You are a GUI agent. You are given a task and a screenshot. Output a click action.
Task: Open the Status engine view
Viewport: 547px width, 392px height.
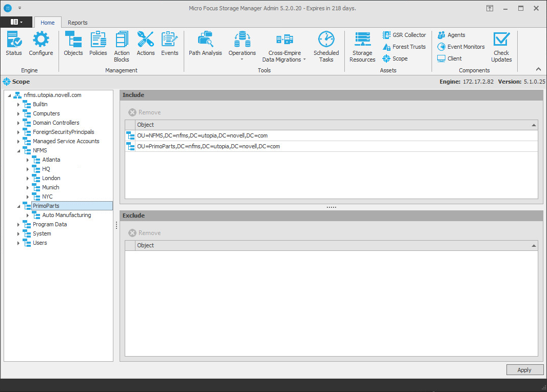tap(14, 44)
